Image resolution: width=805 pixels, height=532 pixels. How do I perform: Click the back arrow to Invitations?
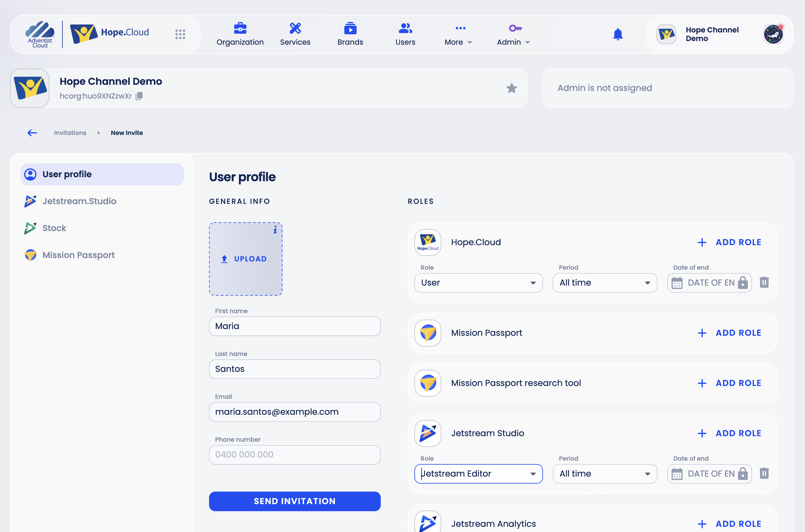tap(32, 133)
